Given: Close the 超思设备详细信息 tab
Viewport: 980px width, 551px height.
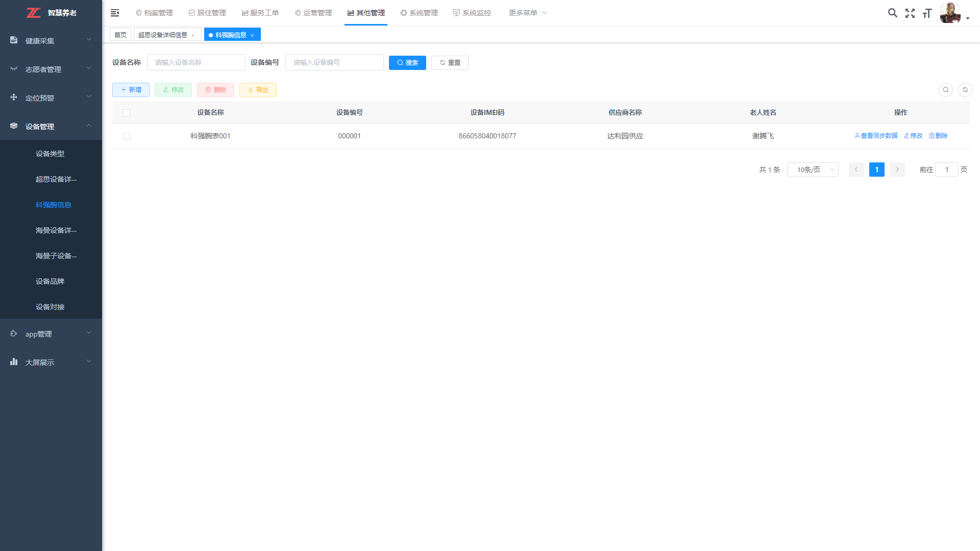Looking at the screenshot, I should coord(193,35).
